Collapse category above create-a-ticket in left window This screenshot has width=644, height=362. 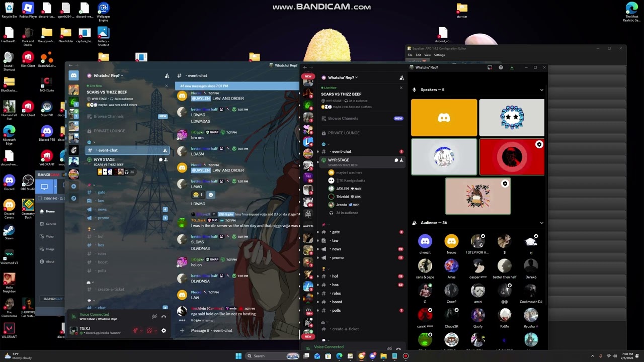(89, 283)
